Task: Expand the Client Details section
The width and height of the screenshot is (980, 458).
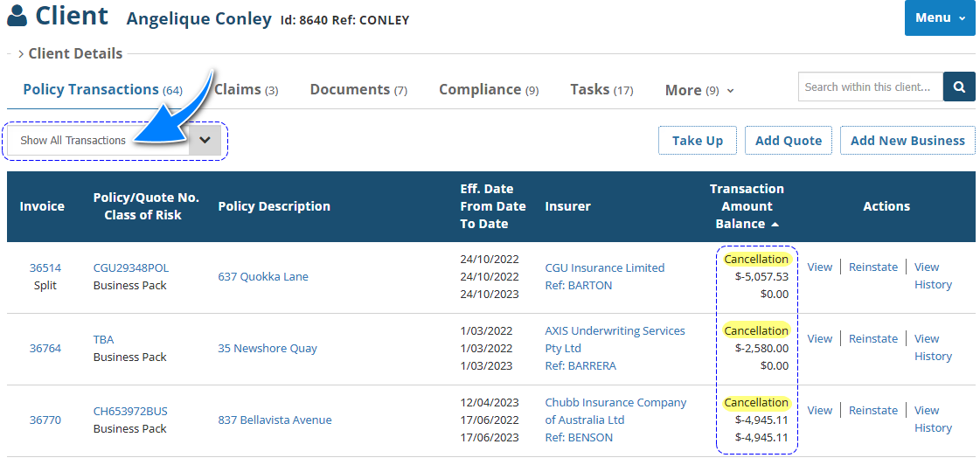Action: tap(70, 53)
